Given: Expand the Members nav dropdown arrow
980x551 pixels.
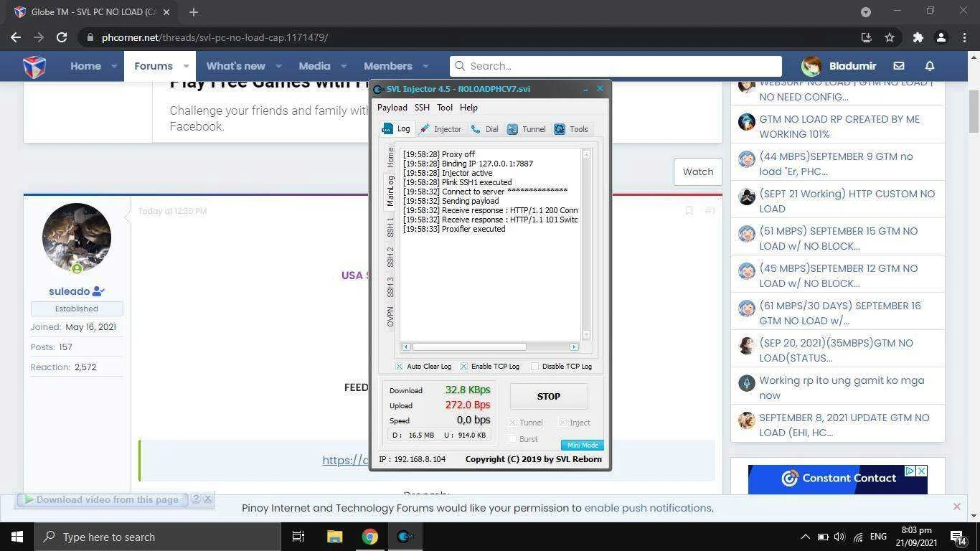Looking at the screenshot, I should pyautogui.click(x=425, y=66).
